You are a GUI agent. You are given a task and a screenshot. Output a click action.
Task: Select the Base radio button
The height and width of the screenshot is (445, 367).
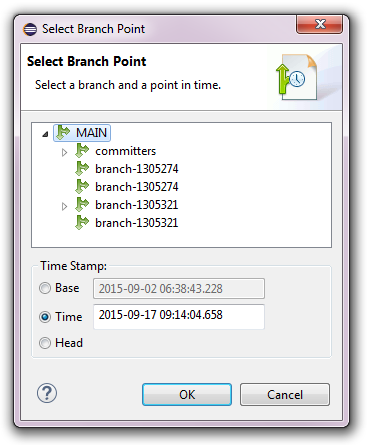coord(45,288)
